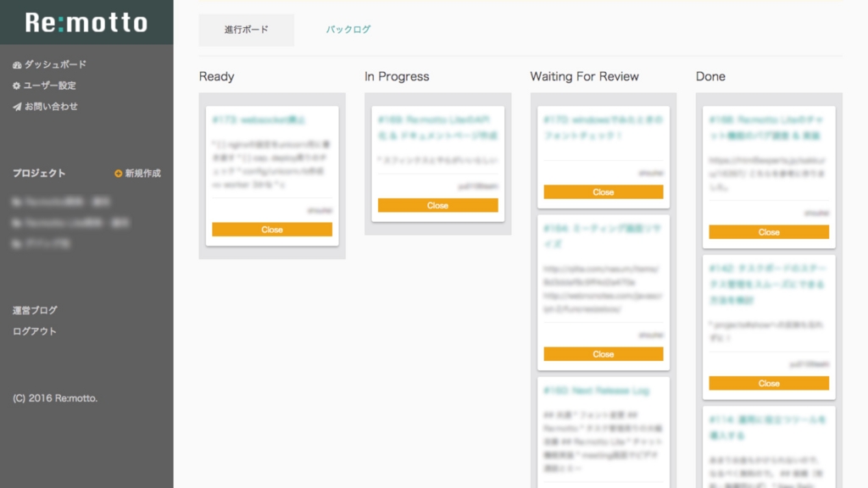Open task #164 title link

click(x=603, y=236)
